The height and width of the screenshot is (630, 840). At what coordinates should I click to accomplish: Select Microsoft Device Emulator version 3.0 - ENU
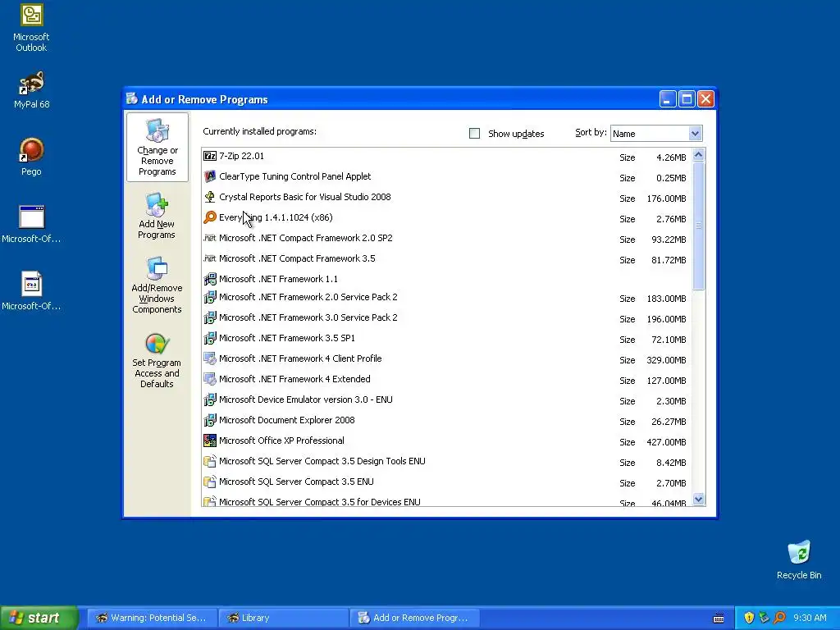(x=446, y=400)
